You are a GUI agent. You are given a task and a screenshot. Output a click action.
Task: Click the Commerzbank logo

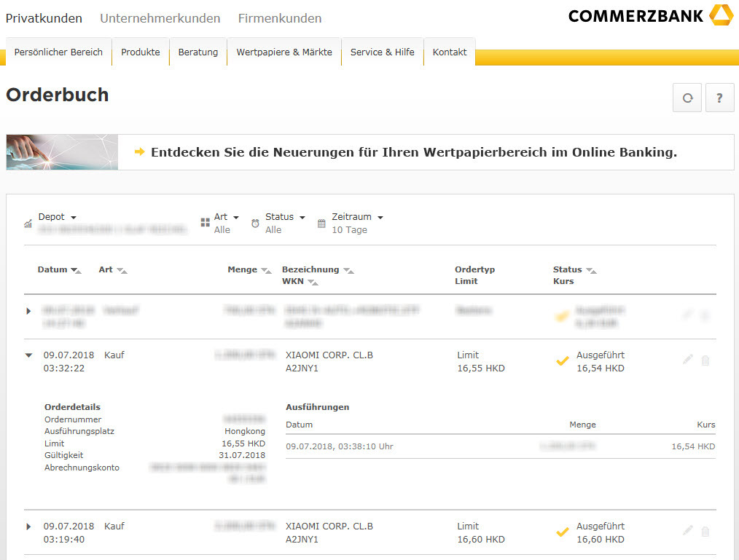tap(650, 15)
